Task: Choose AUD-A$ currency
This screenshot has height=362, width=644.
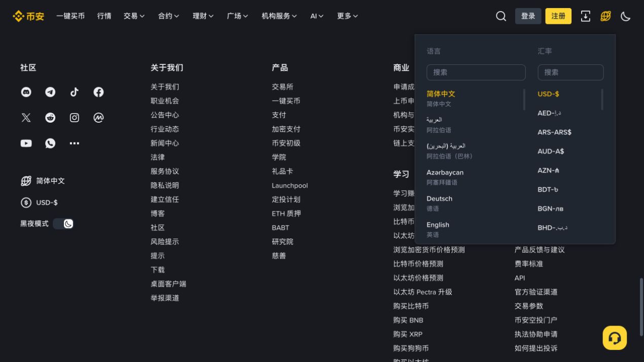Action: [551, 152]
